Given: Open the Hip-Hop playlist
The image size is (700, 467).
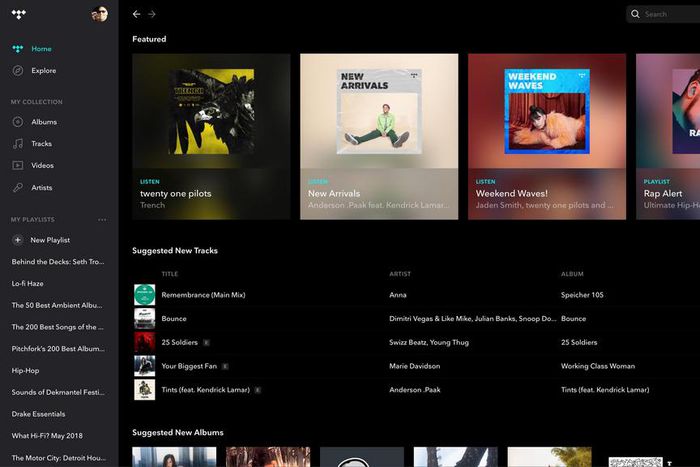Looking at the screenshot, I should point(25,371).
